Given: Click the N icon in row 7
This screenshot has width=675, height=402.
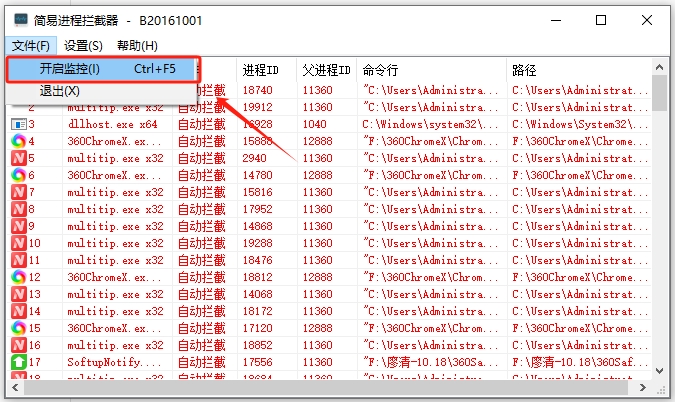Looking at the screenshot, I should (19, 192).
